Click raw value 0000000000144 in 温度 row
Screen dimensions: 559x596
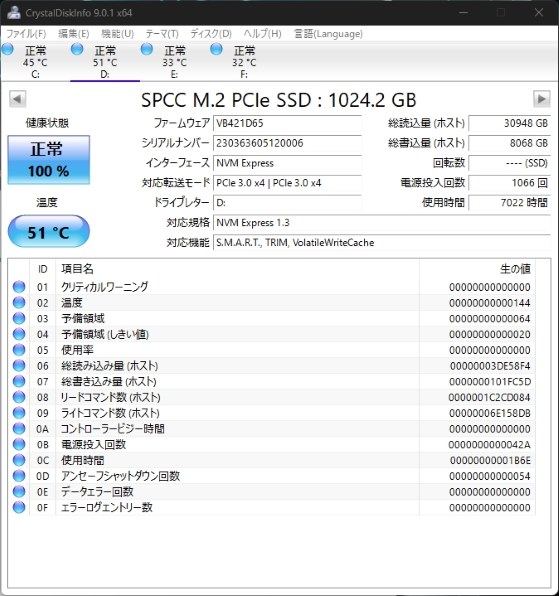489,303
